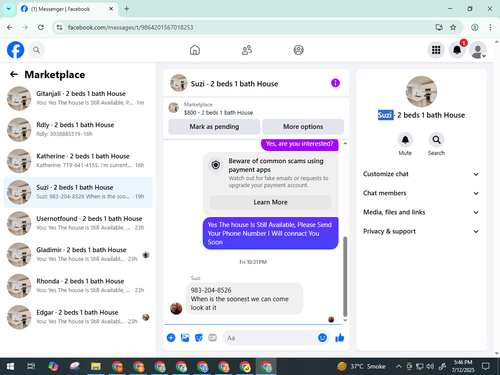
Task: Open the Windows Start menu
Action: click(10, 367)
